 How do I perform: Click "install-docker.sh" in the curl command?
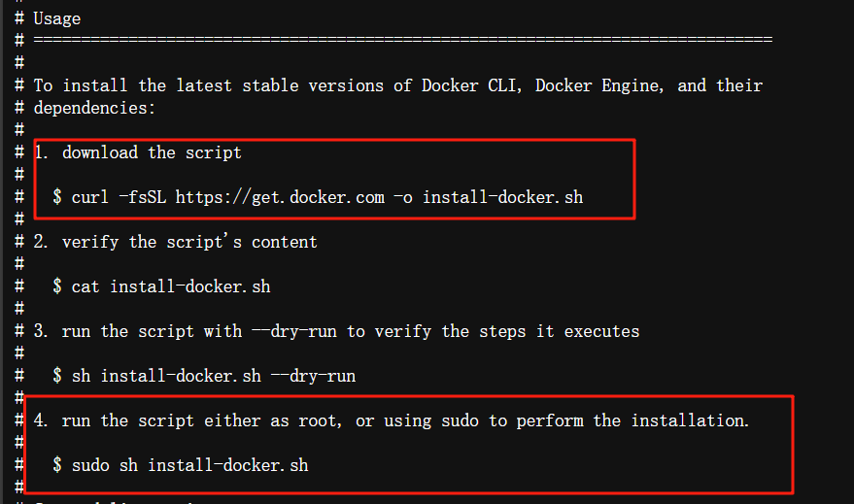[502, 197]
